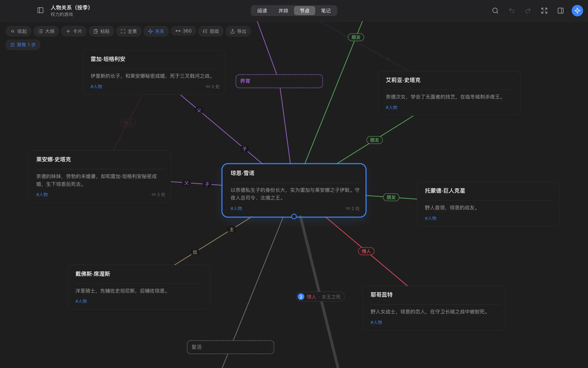Click #人物 tag on 耶哥蕊特 card
Screen dimensions: 588x368
(376, 322)
